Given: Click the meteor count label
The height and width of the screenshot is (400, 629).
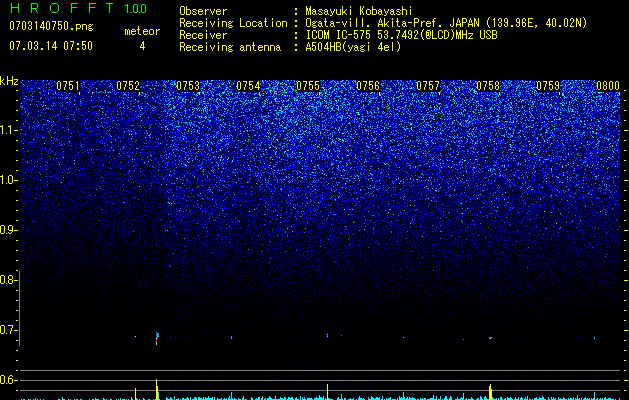Looking at the screenshot, I should click(x=142, y=31).
